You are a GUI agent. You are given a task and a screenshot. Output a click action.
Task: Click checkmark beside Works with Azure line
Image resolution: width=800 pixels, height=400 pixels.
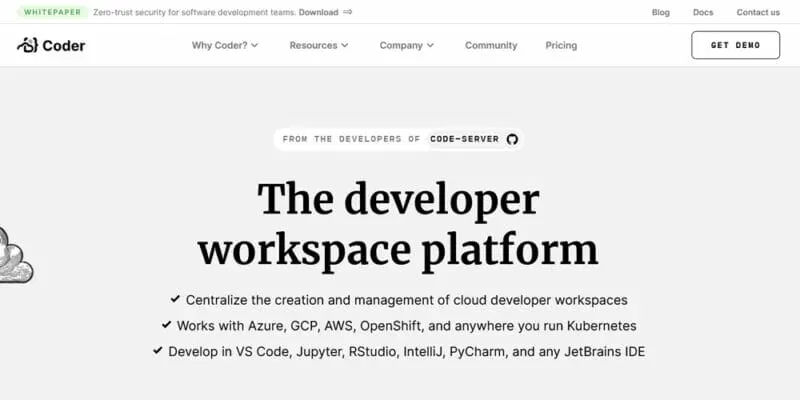coord(166,324)
